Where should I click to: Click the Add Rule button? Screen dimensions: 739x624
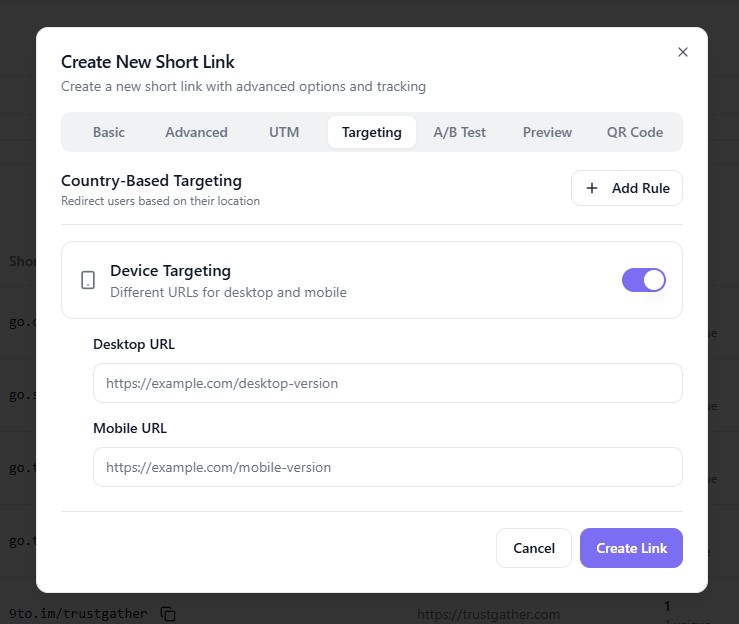[x=627, y=188]
